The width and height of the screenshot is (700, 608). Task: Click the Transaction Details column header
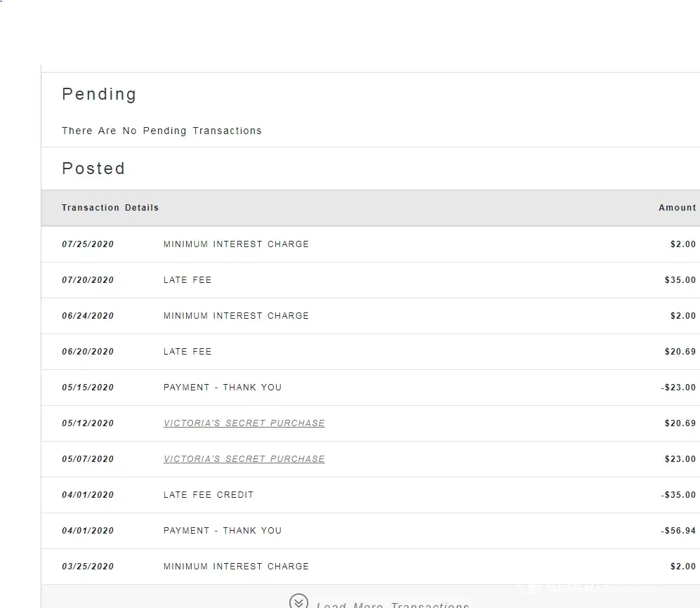[110, 208]
